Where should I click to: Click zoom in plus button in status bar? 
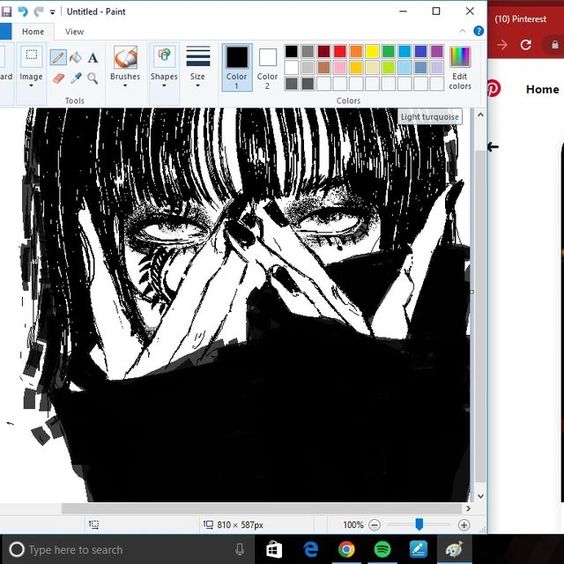click(x=464, y=525)
